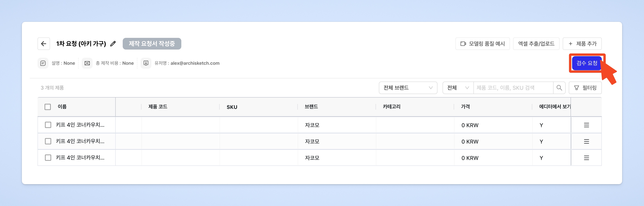Click the magnifier search icon

pos(559,88)
